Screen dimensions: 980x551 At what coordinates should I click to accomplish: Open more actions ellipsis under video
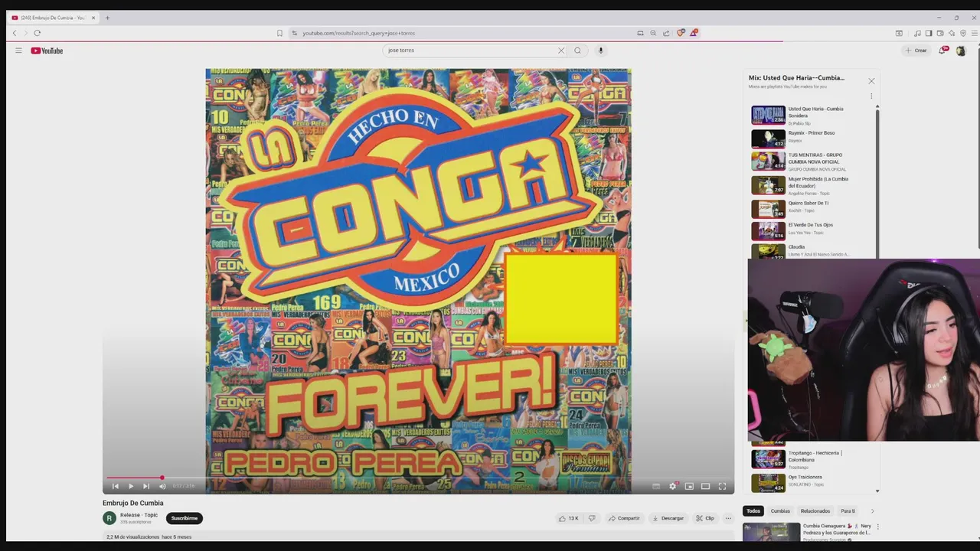point(728,518)
